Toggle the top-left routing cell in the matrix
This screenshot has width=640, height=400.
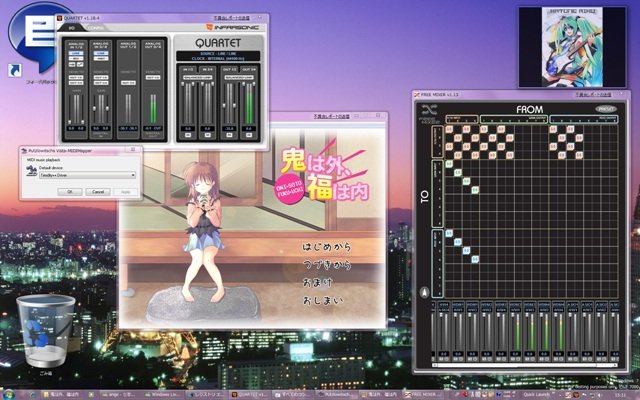(451, 127)
